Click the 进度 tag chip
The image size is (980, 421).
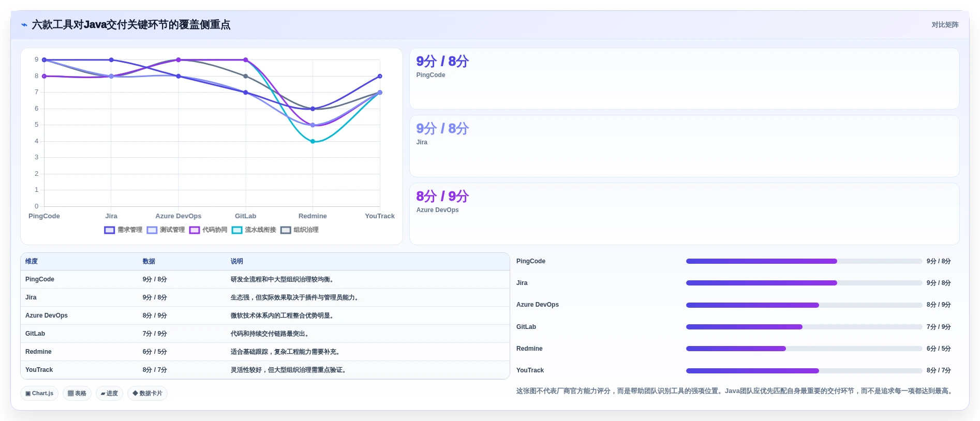[x=109, y=394]
